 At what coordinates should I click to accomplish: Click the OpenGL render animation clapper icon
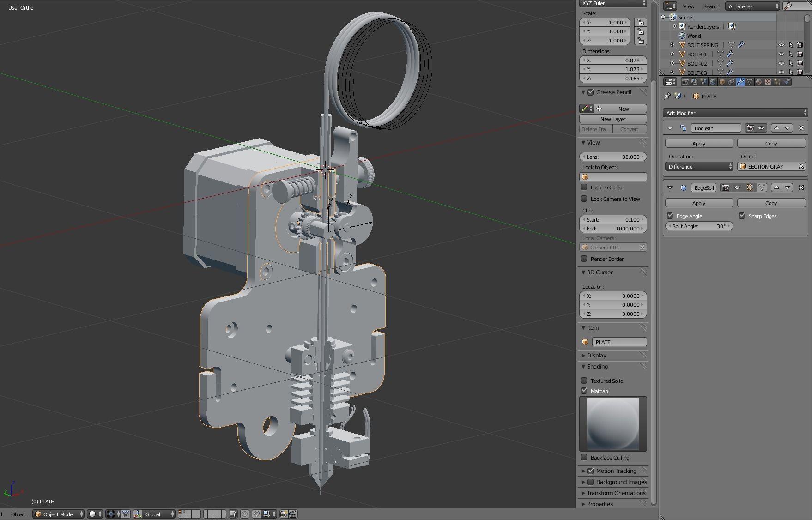[x=293, y=514]
